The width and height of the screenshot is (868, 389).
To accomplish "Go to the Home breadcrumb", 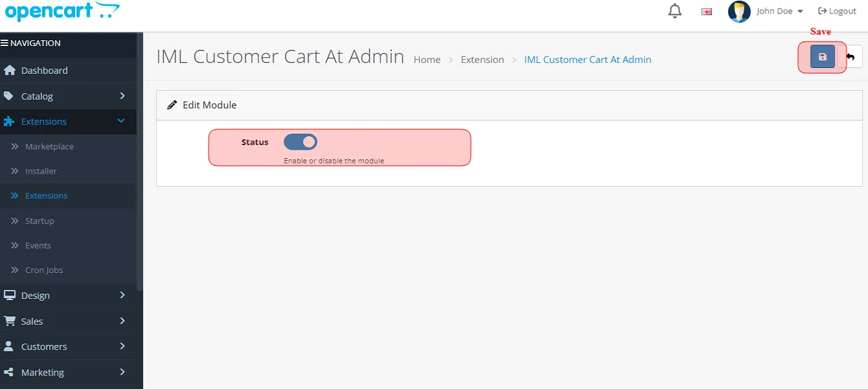I will [427, 60].
